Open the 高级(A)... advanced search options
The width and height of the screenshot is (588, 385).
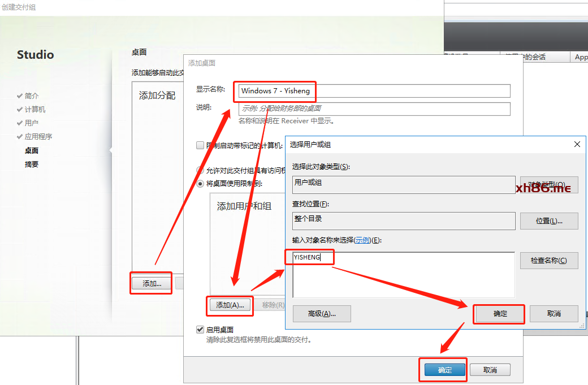322,314
